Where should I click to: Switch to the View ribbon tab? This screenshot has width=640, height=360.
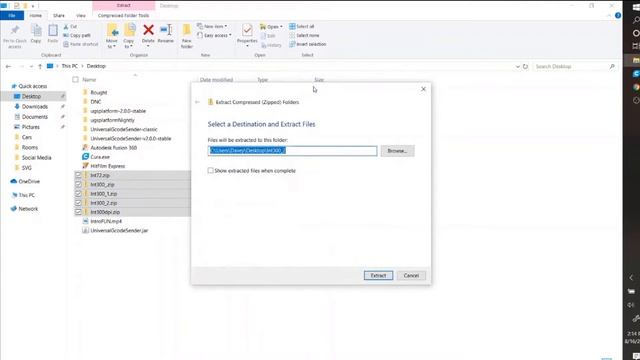(81, 16)
